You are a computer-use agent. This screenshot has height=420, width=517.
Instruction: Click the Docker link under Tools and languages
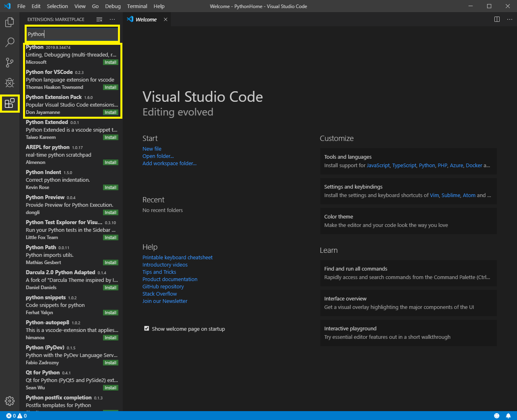[474, 165]
